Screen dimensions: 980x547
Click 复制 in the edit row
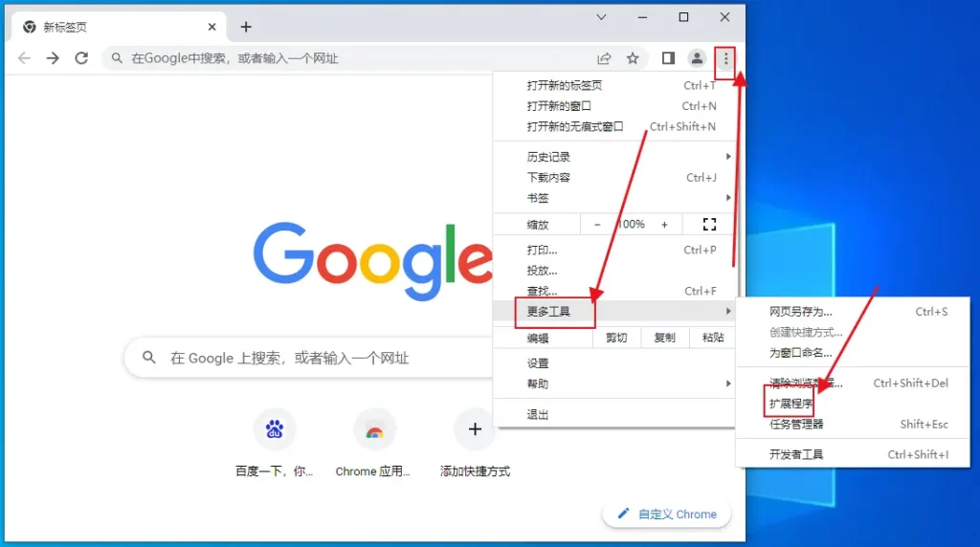coord(664,338)
